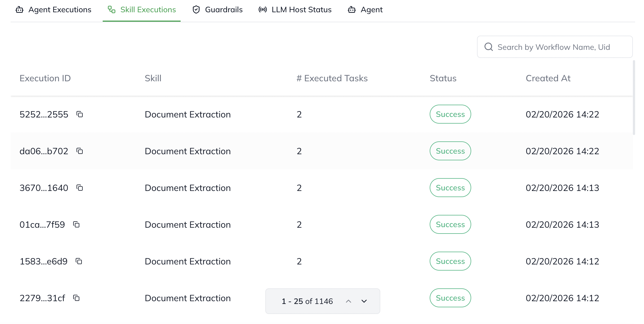Viewport: 644px width, 324px height.
Task: Open execution da06...b702 link
Action: [44, 151]
